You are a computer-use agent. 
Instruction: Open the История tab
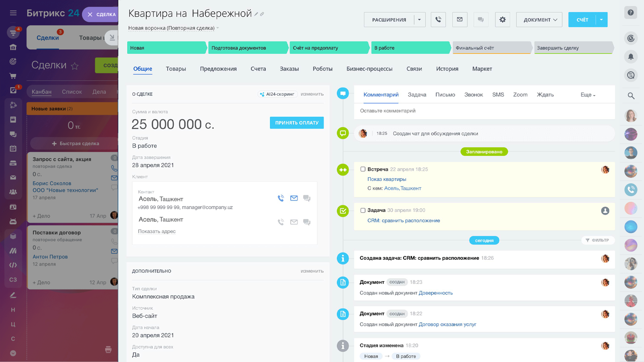point(447,69)
